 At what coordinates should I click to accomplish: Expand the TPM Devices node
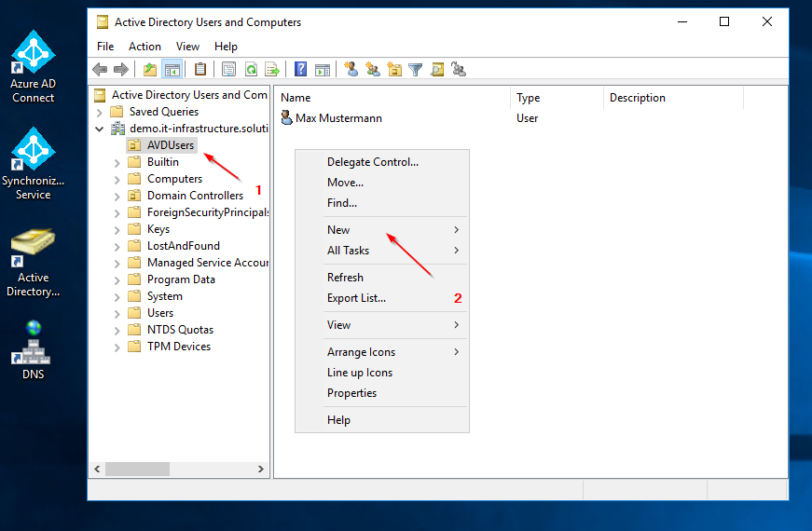coord(117,347)
